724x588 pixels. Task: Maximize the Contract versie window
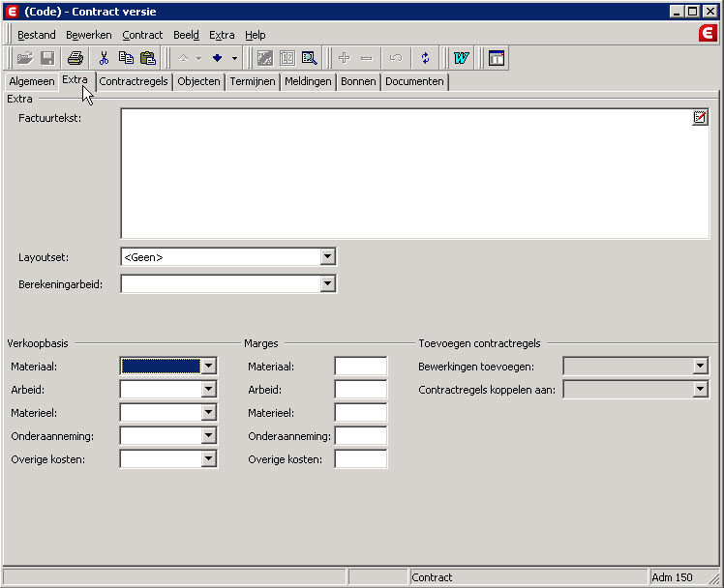[693, 12]
